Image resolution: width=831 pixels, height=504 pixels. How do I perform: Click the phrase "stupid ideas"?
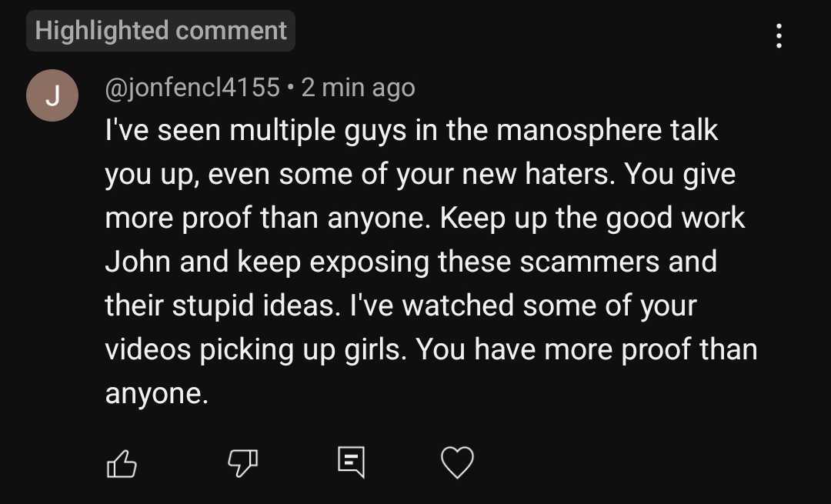[254, 305]
